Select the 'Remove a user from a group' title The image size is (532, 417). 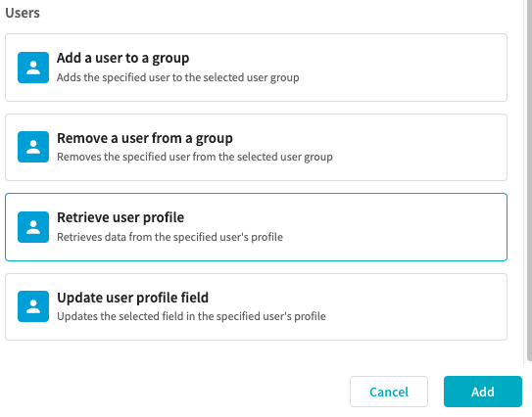(x=145, y=138)
